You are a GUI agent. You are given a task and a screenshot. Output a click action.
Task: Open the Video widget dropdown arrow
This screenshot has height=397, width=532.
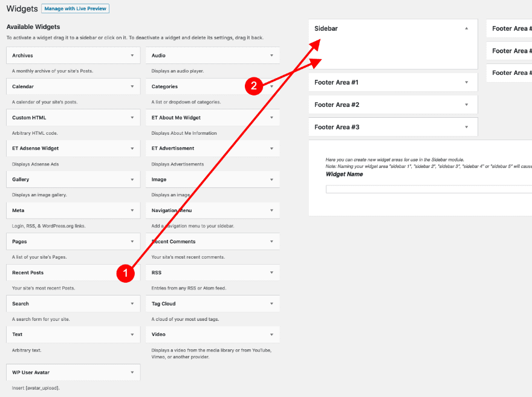(271, 334)
